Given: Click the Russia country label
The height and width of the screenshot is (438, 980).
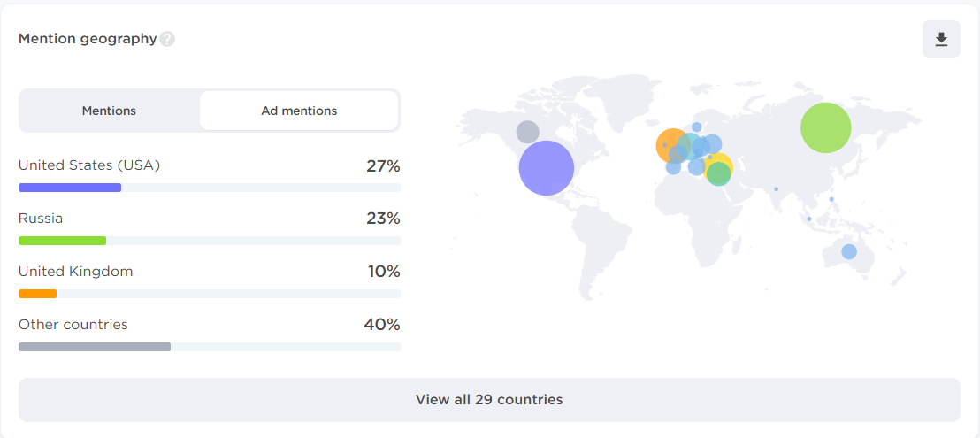Looking at the screenshot, I should pyautogui.click(x=41, y=219).
